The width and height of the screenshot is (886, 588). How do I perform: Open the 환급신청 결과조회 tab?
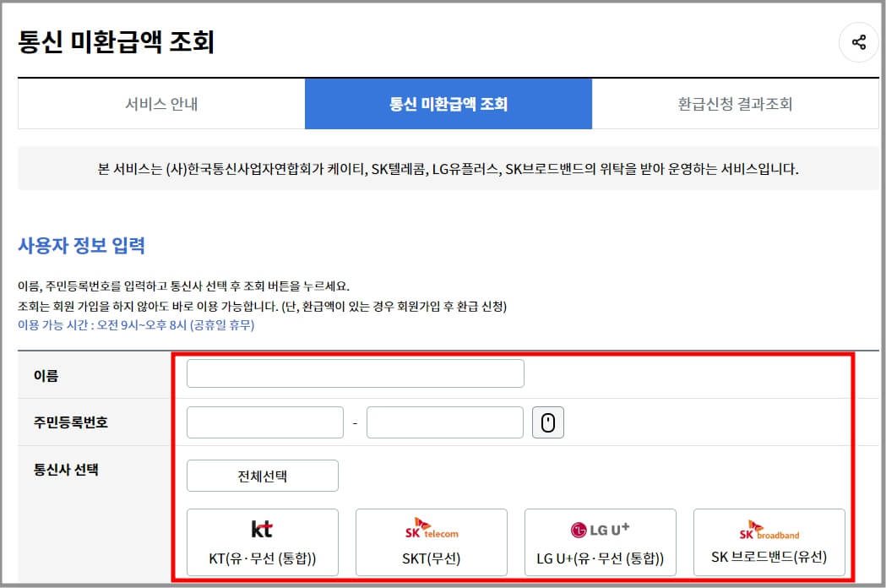pyautogui.click(x=735, y=105)
